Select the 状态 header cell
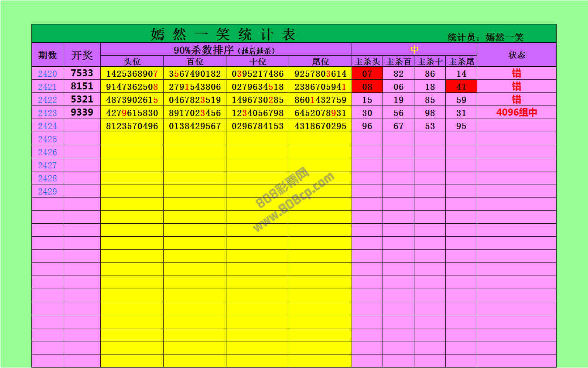 point(516,55)
